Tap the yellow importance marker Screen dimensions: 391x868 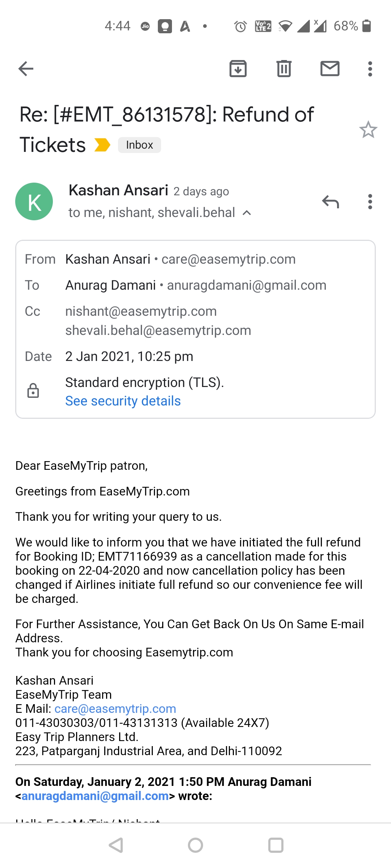(x=102, y=145)
